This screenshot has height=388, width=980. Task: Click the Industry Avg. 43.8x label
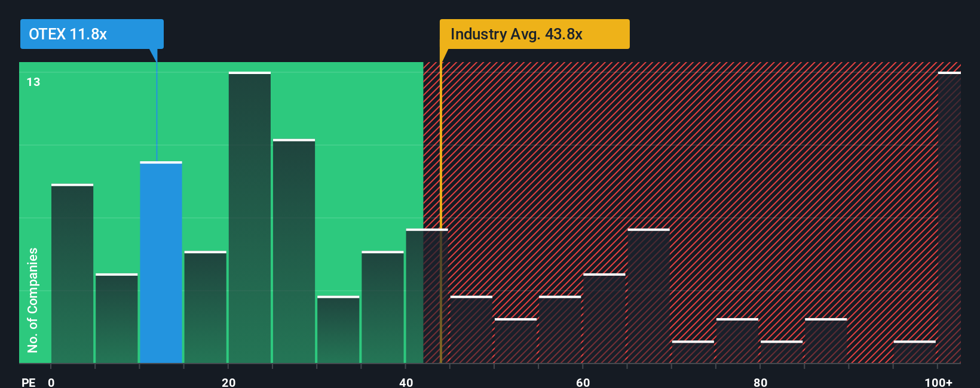(x=534, y=34)
